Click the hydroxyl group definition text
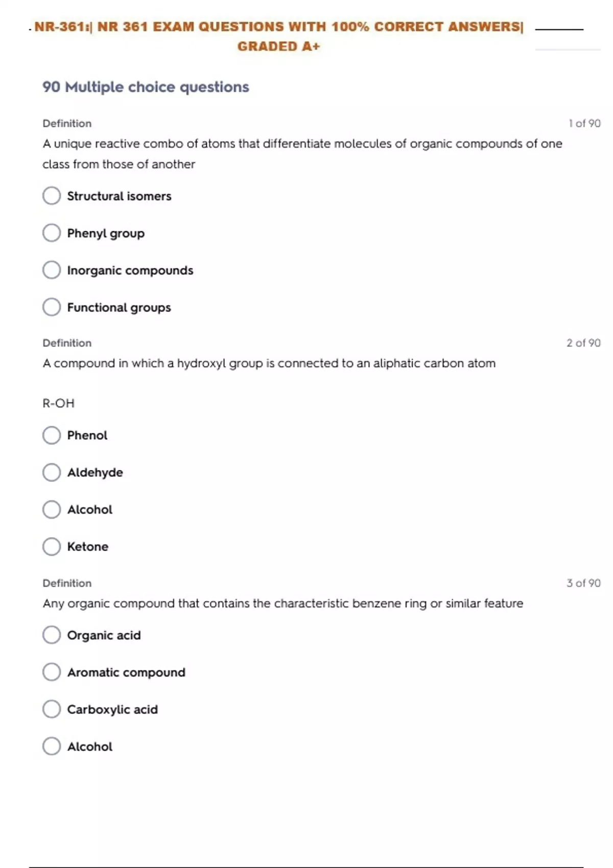This screenshot has width=613, height=868. tap(269, 364)
